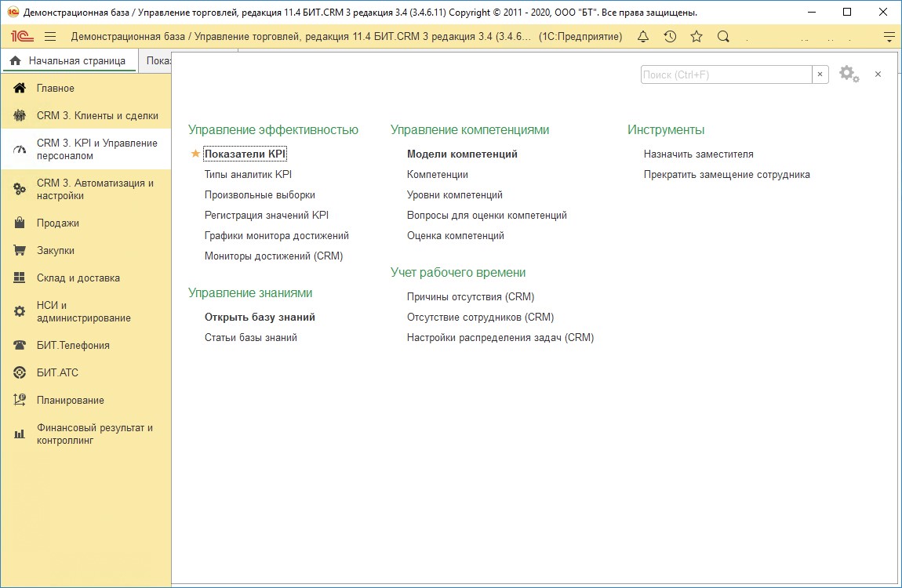
Task: Click Открыть базу знаний
Action: (260, 318)
